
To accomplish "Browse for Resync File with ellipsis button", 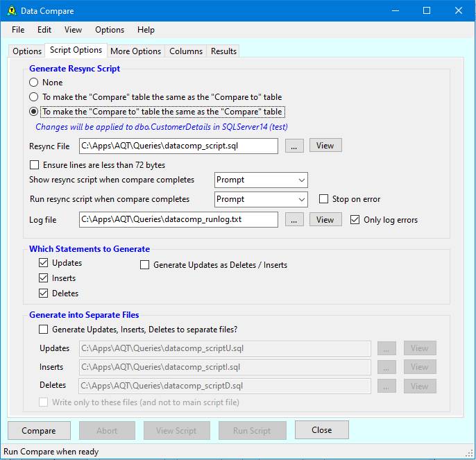I will pyautogui.click(x=294, y=146).
